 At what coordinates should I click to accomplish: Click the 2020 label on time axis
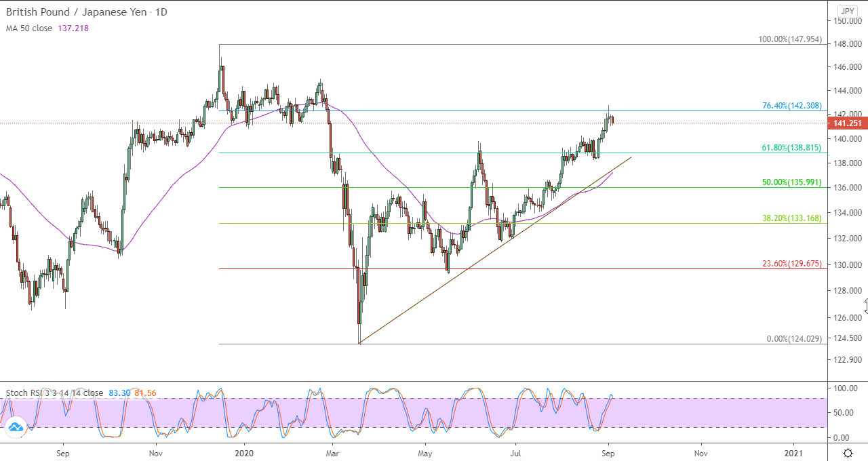pyautogui.click(x=243, y=452)
